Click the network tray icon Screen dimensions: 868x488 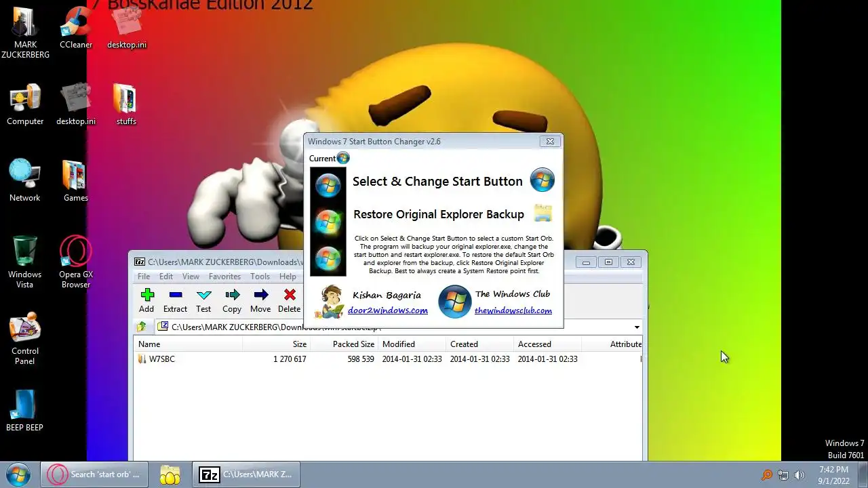(x=783, y=475)
